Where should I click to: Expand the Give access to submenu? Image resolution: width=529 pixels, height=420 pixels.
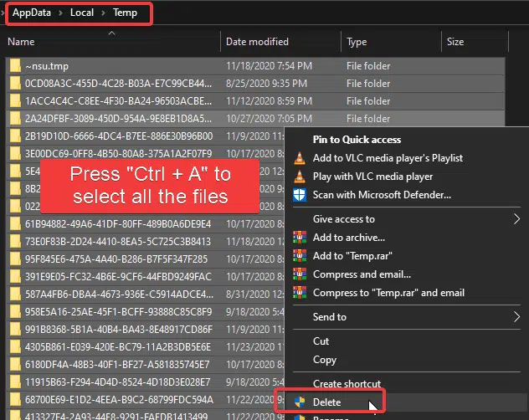(516, 219)
